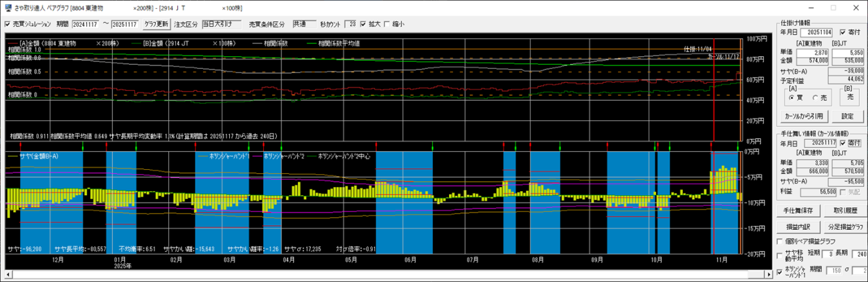Open 設定 in the 仕掛け情報 panel
This screenshot has width=868, height=282.
(847, 116)
